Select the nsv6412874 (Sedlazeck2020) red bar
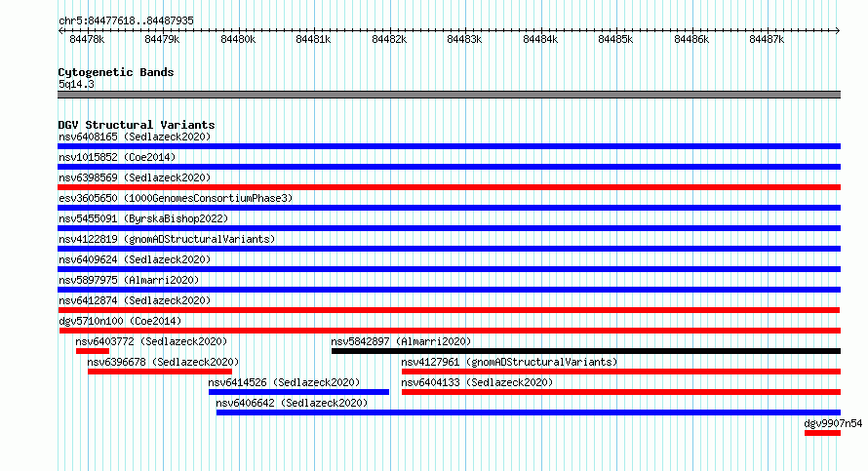This screenshot has height=471, width=868. coord(449,310)
